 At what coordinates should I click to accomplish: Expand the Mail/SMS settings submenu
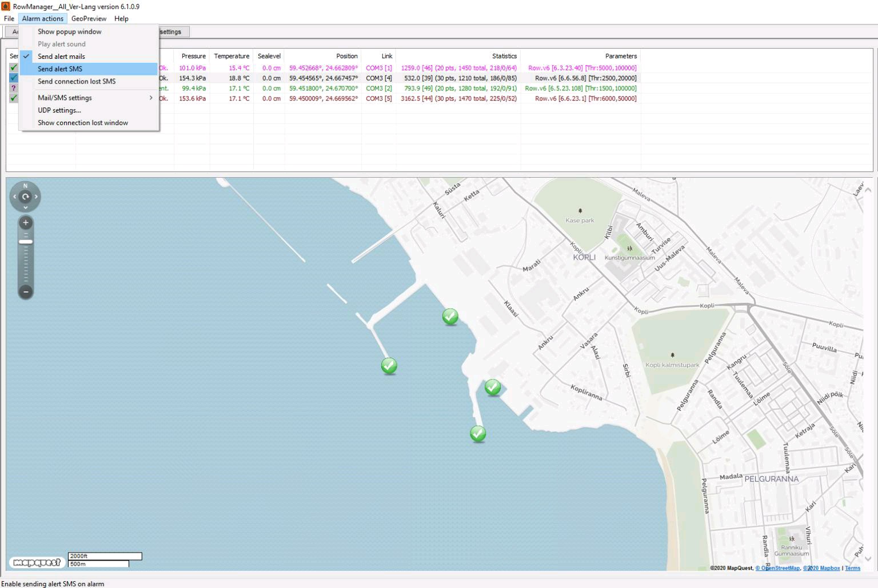pos(65,98)
